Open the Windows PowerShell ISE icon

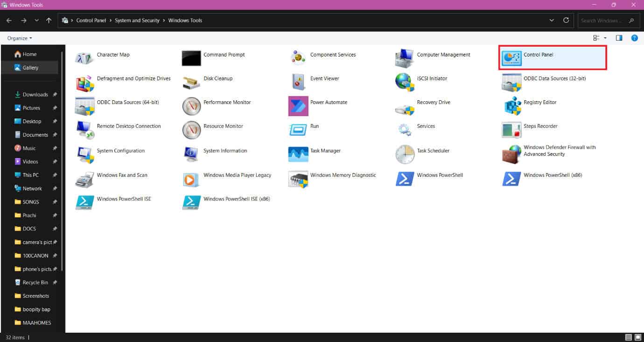tap(84, 202)
